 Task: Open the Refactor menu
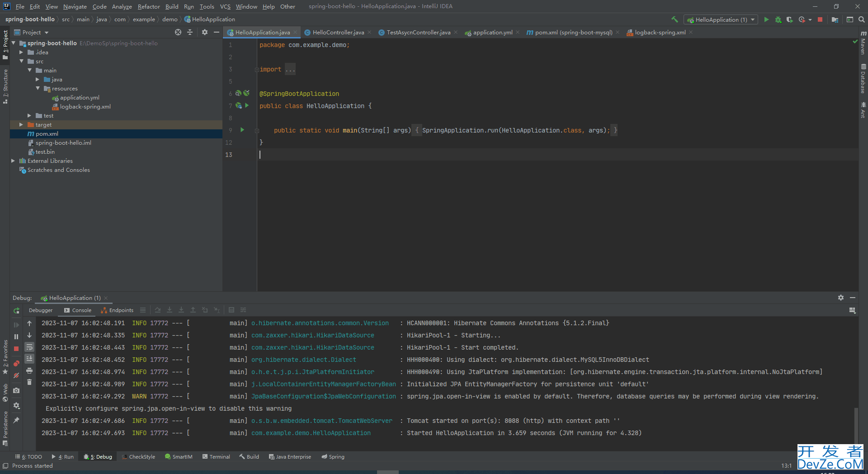149,6
